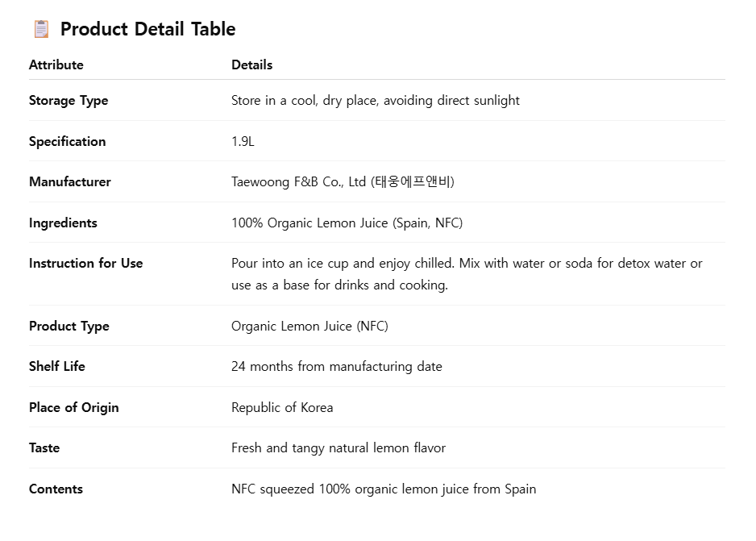Click the Ingredients row label

click(x=63, y=223)
